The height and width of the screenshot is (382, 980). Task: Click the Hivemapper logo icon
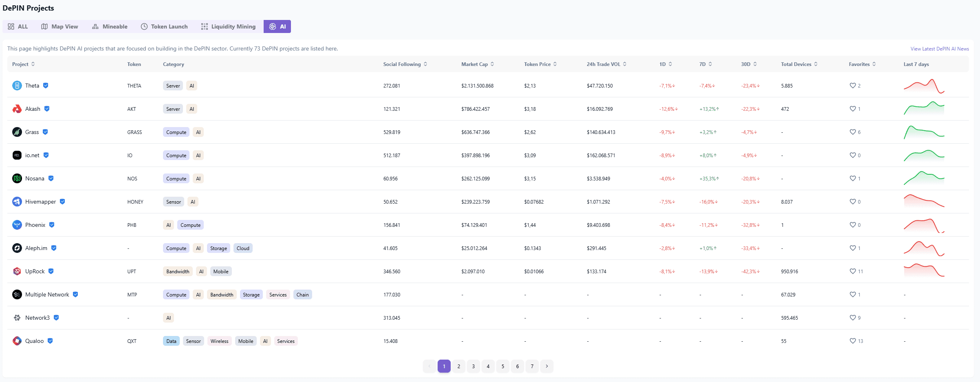(x=17, y=202)
